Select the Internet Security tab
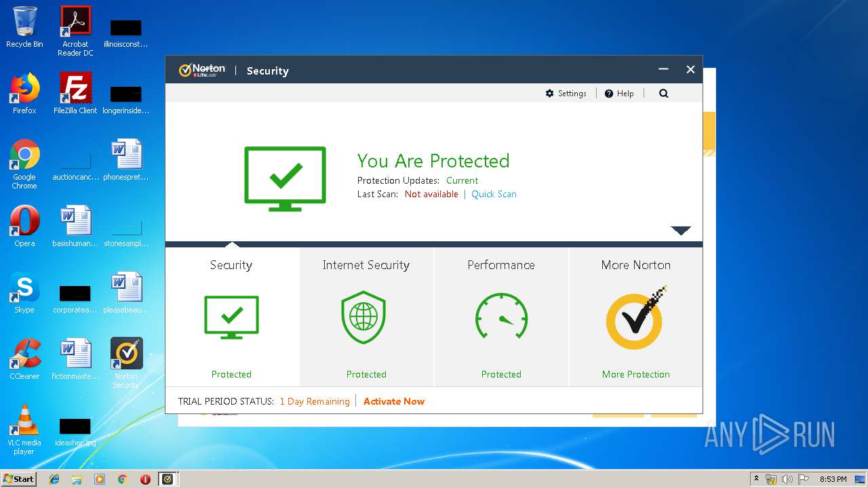This screenshot has height=488, width=868. pos(366,317)
